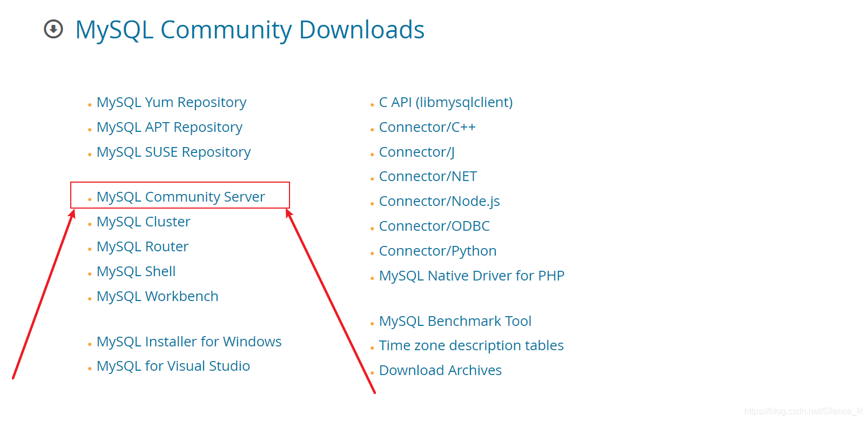Open Connector/C++ link

[427, 128]
